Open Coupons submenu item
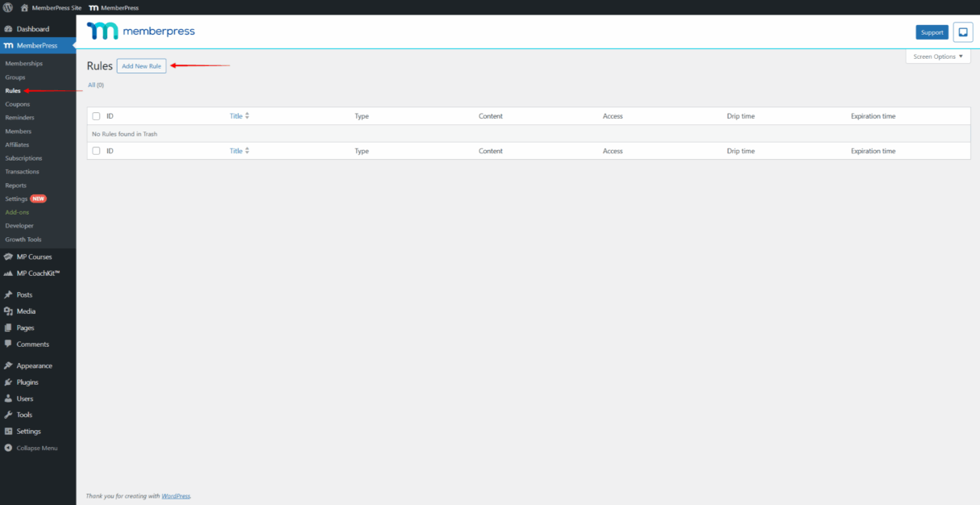 click(18, 104)
